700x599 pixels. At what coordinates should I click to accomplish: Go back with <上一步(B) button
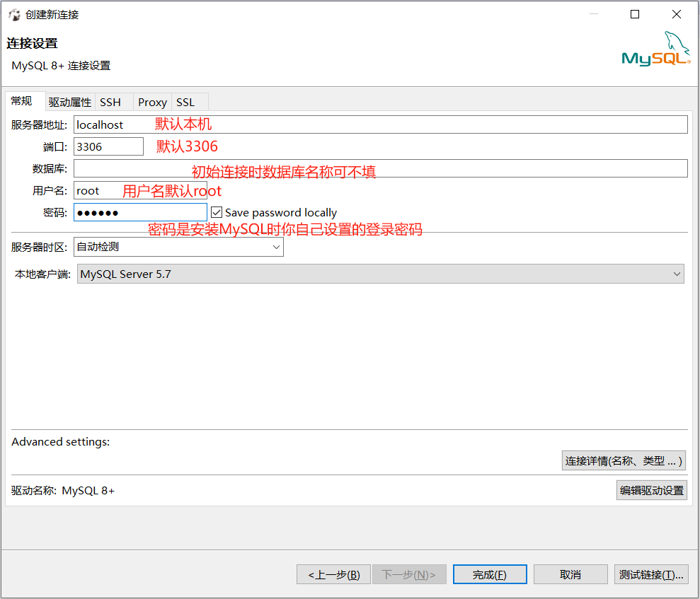click(x=333, y=574)
